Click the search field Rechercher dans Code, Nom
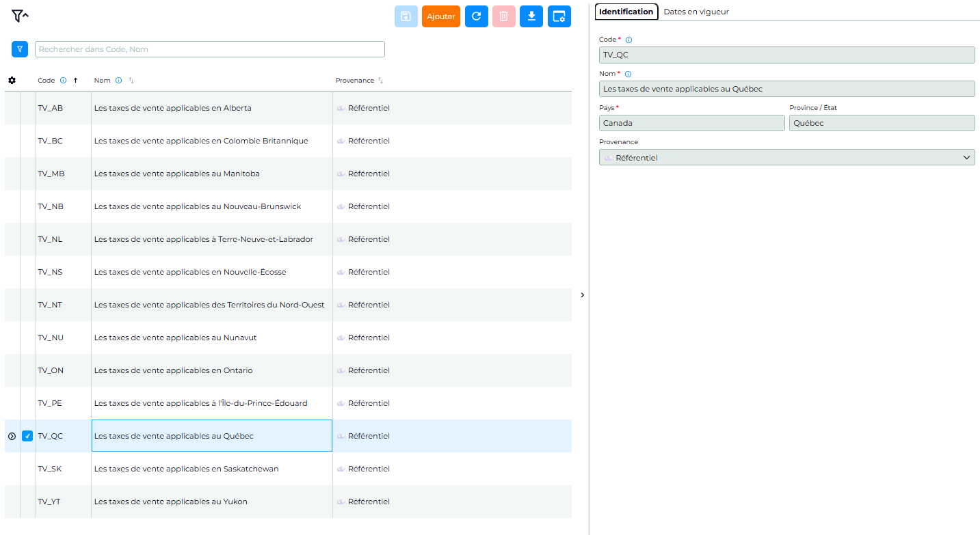 (210, 49)
